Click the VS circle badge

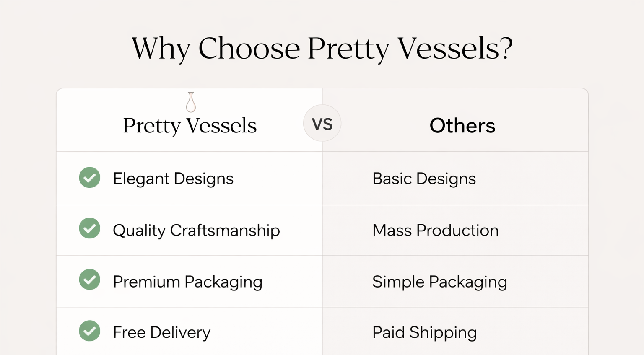(322, 123)
